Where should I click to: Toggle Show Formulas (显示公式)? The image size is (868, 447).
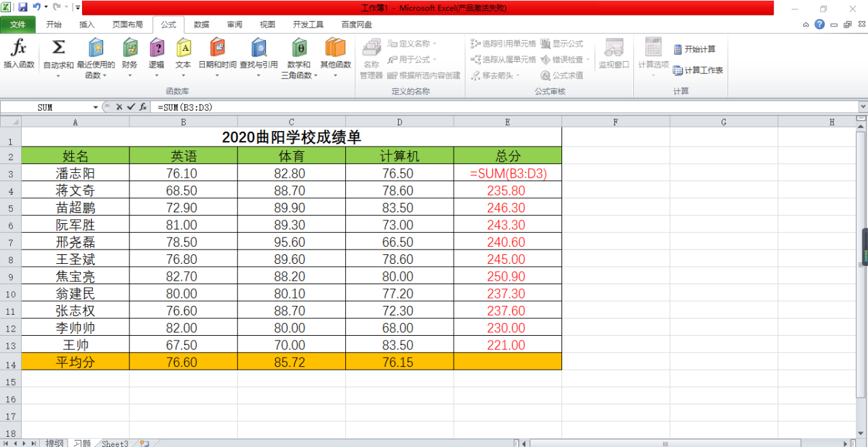pyautogui.click(x=562, y=43)
